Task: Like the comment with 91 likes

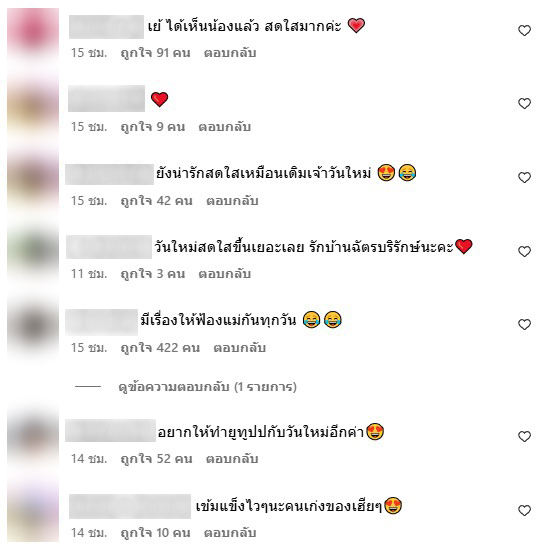Action: click(524, 31)
